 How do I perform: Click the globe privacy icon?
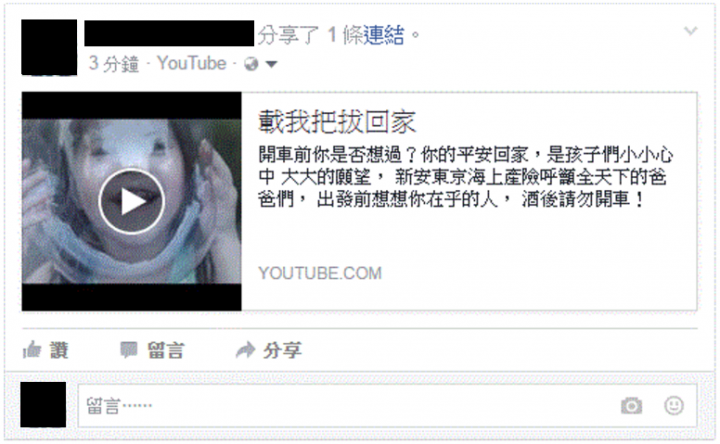point(251,64)
